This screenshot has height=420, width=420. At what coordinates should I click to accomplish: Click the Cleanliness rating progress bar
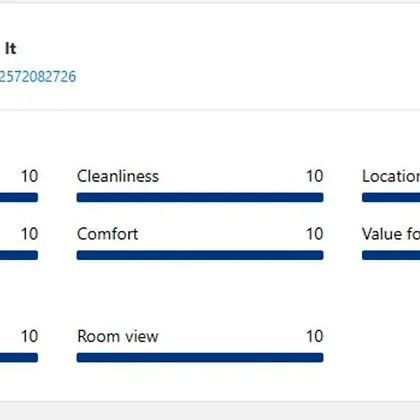(x=200, y=197)
